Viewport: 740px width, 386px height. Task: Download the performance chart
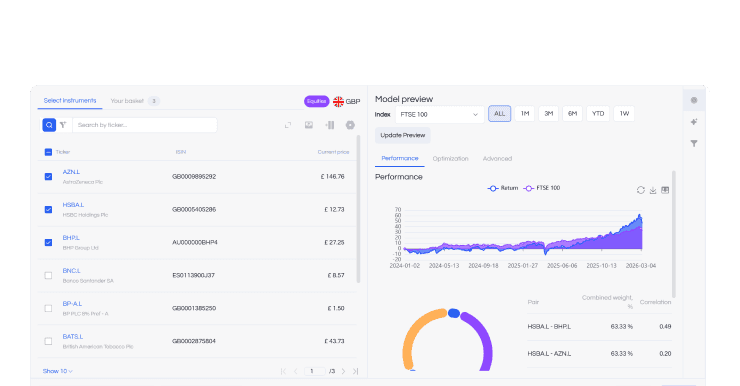click(x=653, y=190)
